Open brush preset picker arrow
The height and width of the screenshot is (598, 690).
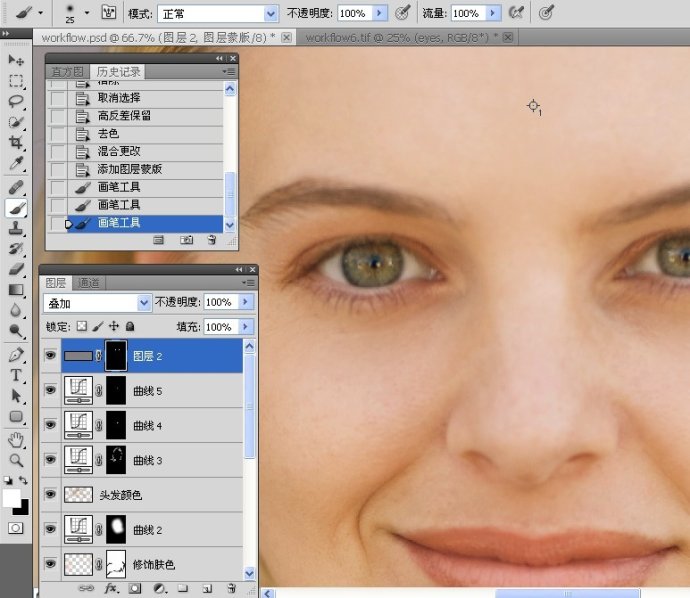point(87,13)
